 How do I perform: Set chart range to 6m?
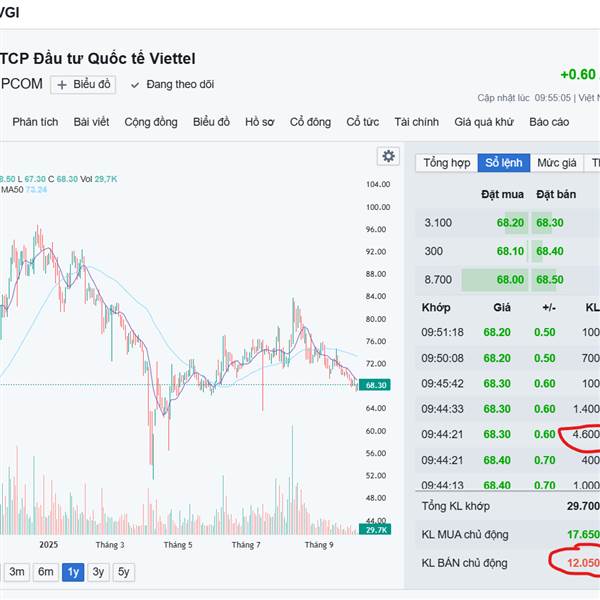point(45,572)
